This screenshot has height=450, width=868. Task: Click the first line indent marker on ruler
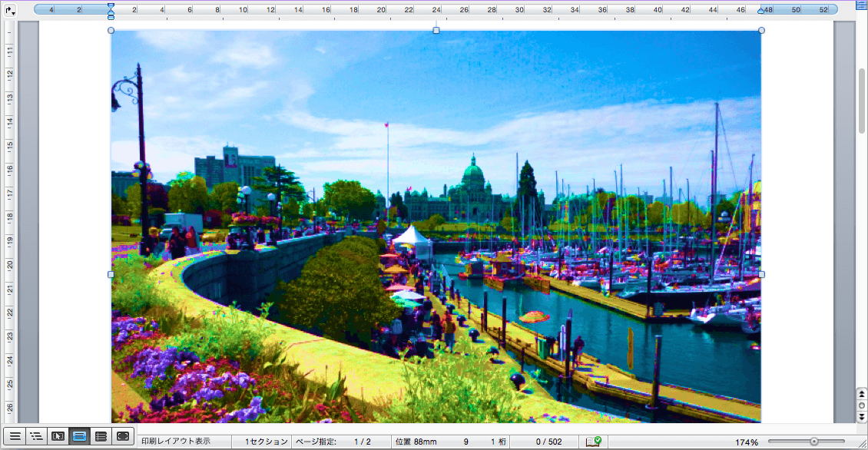pos(111,6)
